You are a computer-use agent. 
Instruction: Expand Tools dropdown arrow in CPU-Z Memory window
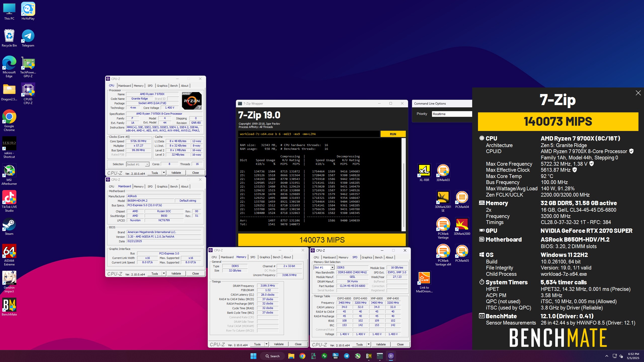point(266,344)
